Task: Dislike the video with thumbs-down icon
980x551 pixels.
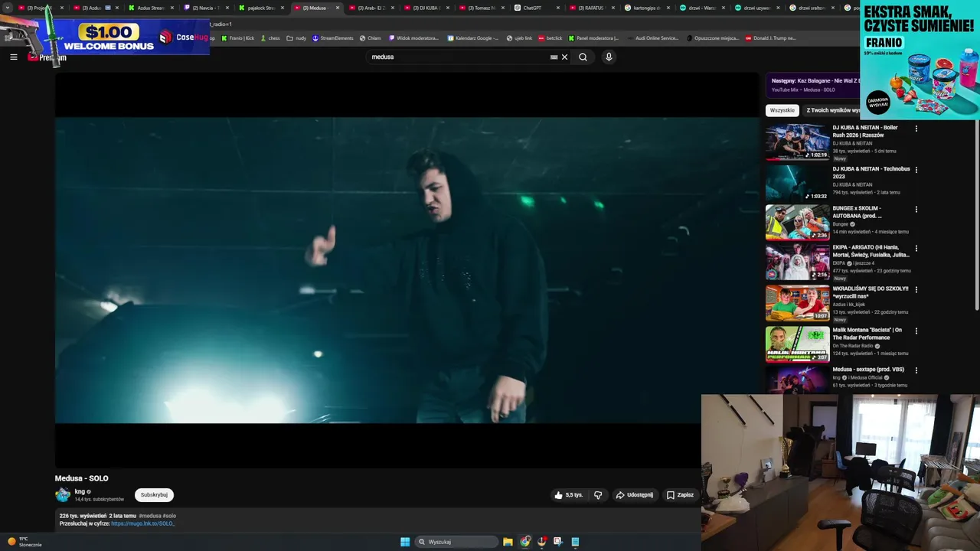Action: (x=598, y=495)
